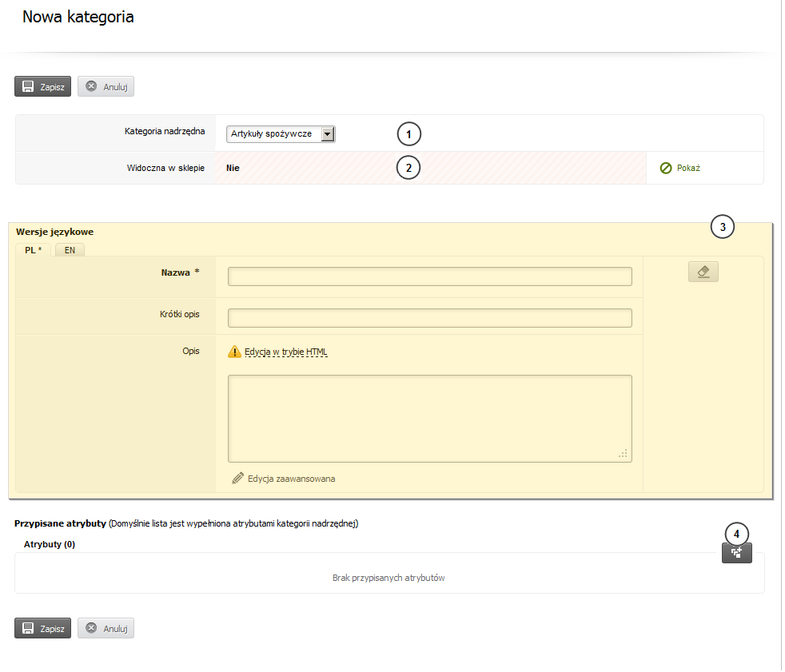
Task: Click the resize handle of Opis textarea
Action: point(624,453)
